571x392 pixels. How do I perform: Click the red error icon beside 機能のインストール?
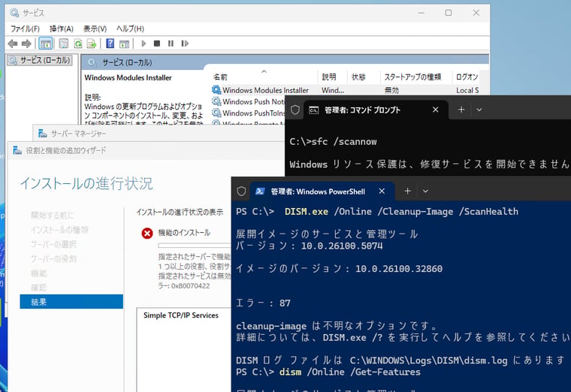click(147, 233)
